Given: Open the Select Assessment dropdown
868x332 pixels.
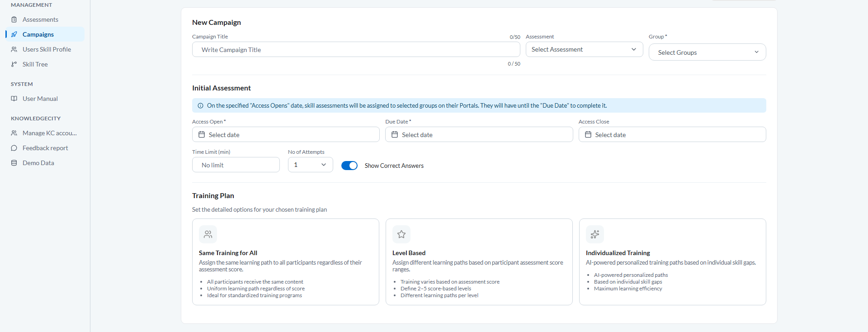Looking at the screenshot, I should coord(584,49).
